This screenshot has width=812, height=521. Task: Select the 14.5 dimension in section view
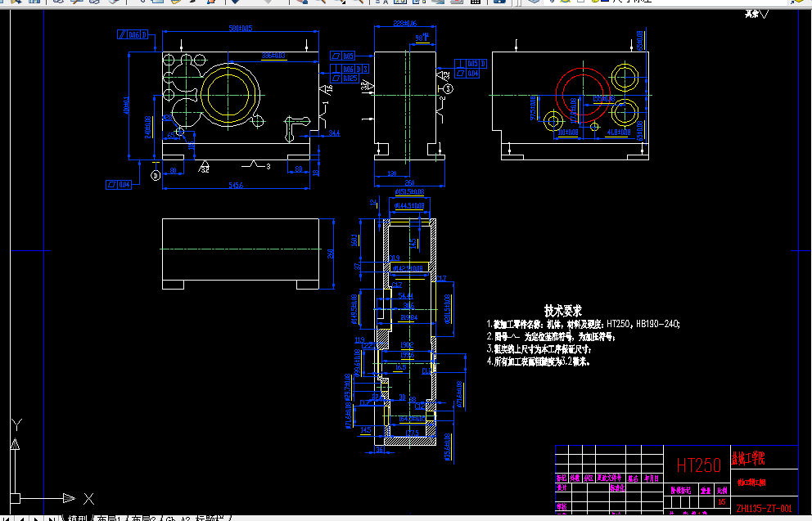(x=366, y=430)
